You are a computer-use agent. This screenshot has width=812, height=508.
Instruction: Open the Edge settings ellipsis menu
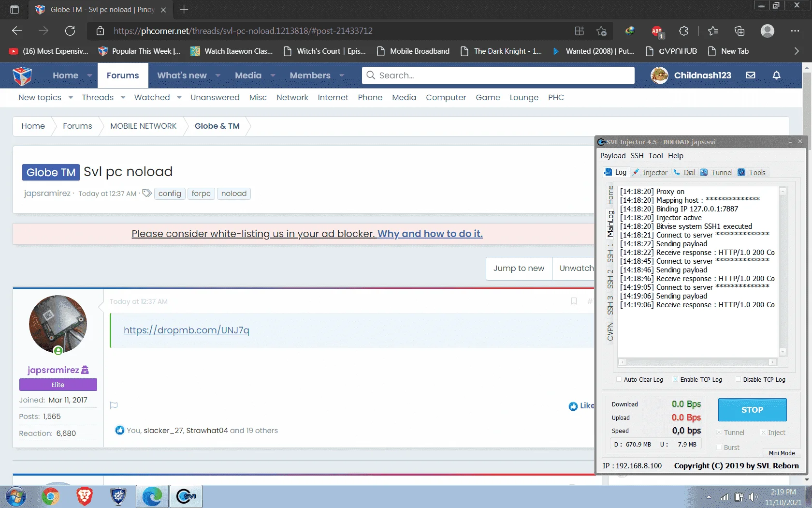click(795, 31)
